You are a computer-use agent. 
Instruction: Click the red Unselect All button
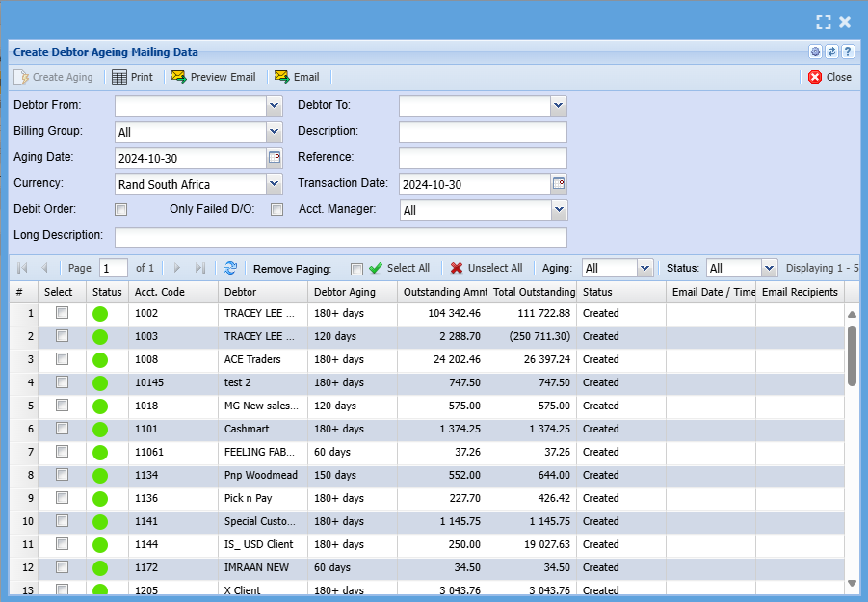487,268
